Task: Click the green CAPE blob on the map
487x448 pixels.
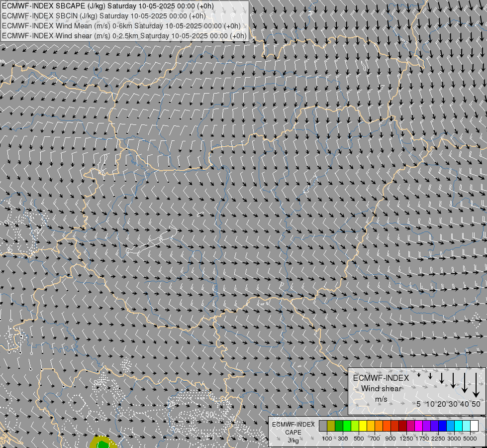Action: tap(103, 444)
